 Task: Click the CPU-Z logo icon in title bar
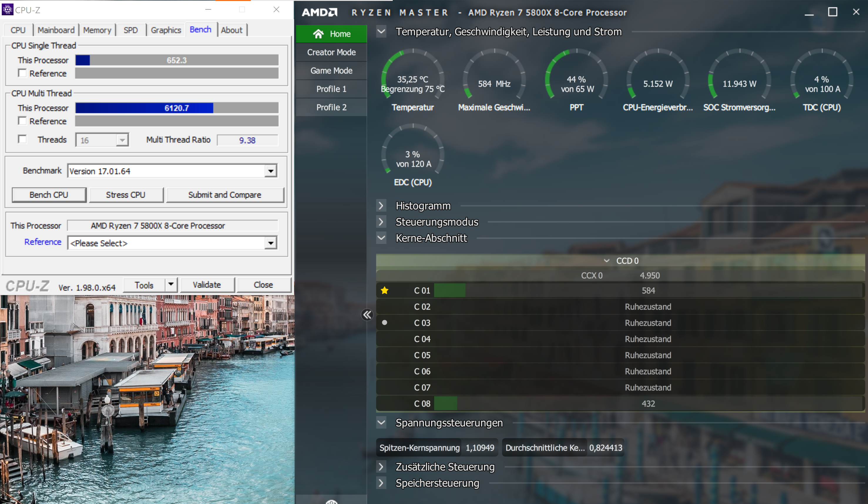pyautogui.click(x=8, y=9)
